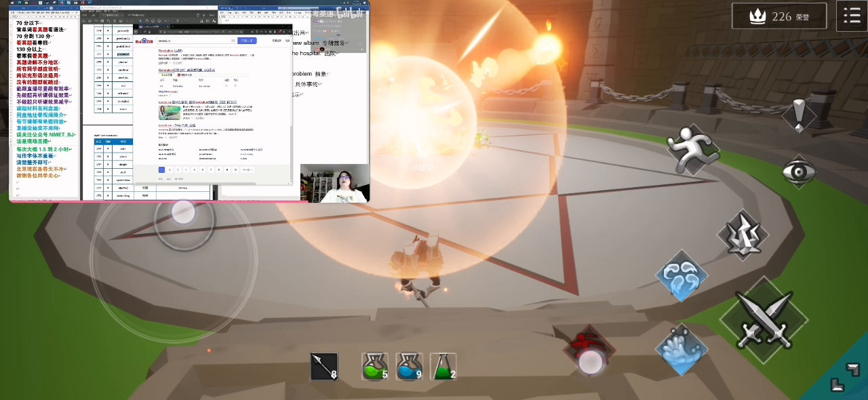Screen dimensions: 868x400
Task: Drink the green round potion
Action: tap(374, 367)
